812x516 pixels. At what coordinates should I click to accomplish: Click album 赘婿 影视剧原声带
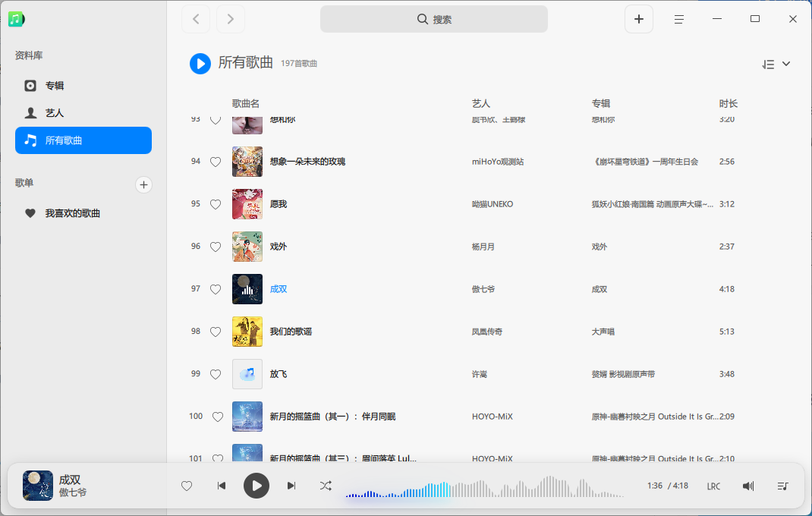(623, 374)
